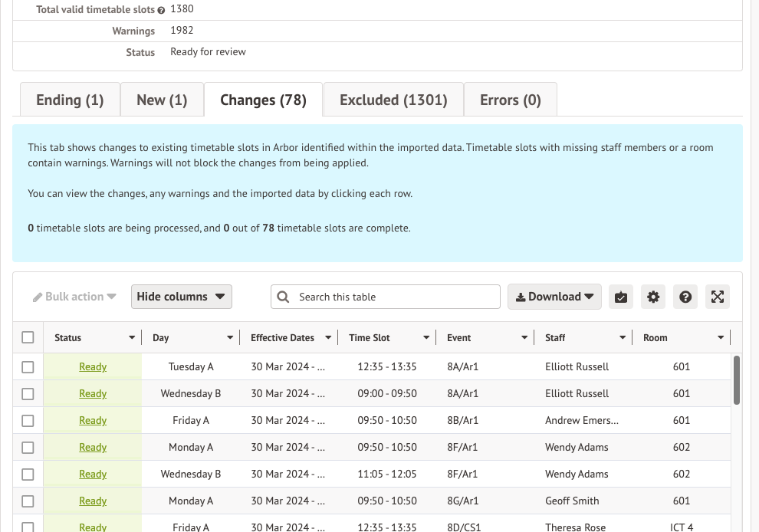759x532 pixels.
Task: Switch to the Errors (0) tab
Action: [x=510, y=100]
